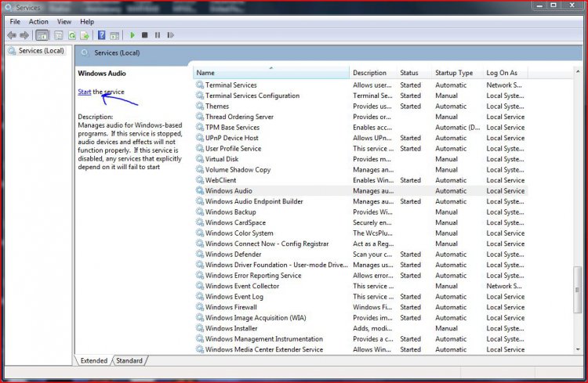588x383 pixels.
Task: Select the TPM Base Services row
Action: tap(361, 127)
